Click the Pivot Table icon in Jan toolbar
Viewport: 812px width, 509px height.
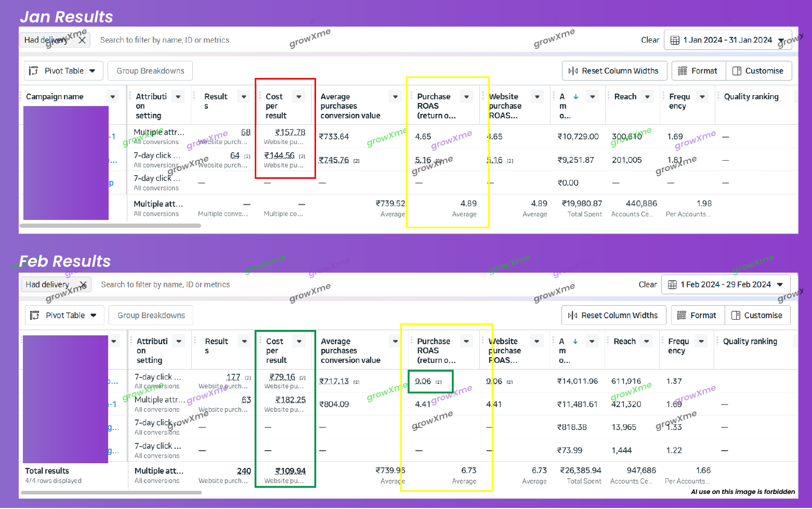click(34, 70)
